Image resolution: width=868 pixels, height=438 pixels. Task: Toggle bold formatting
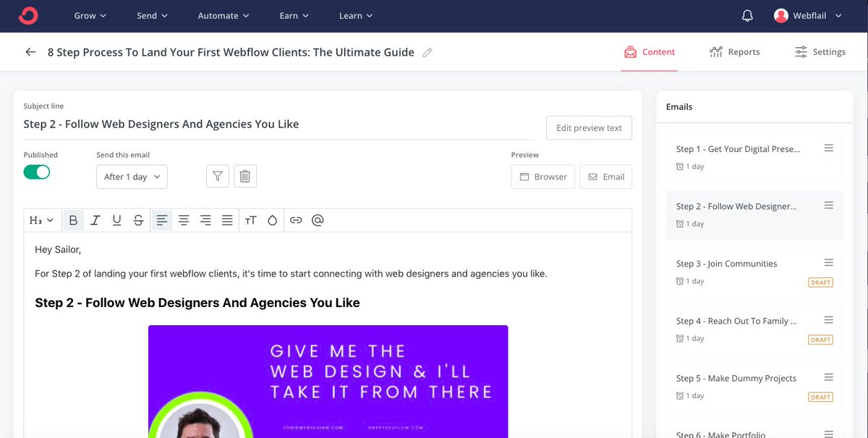coord(73,220)
